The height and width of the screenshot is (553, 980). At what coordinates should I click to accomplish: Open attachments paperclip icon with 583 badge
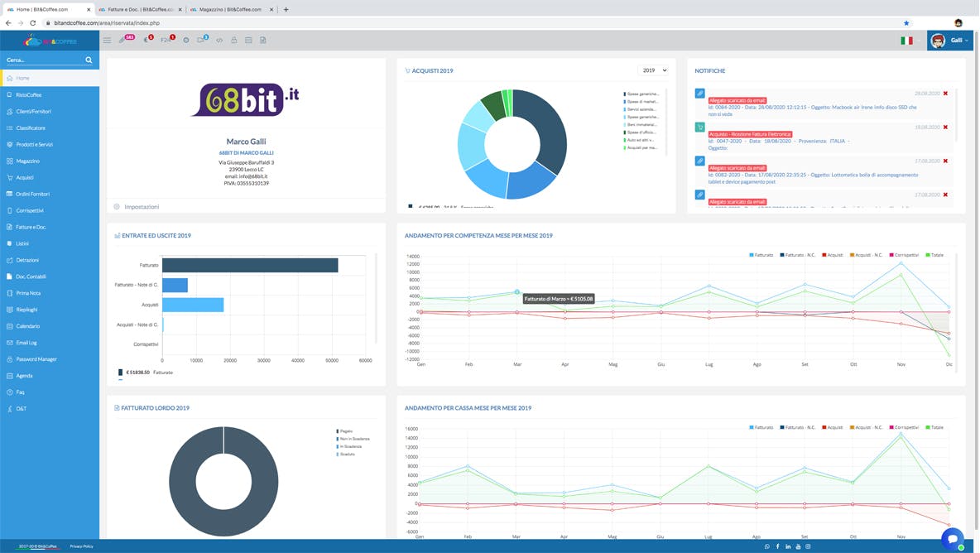[x=123, y=40]
